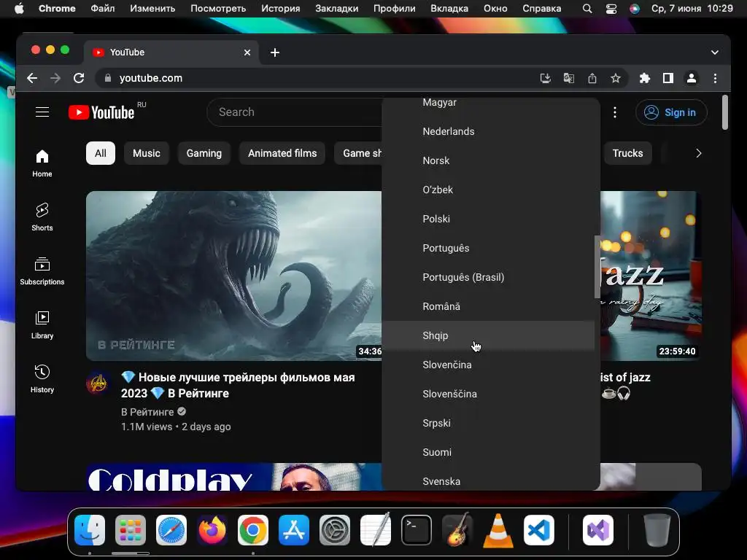Choose Română language

488,307
